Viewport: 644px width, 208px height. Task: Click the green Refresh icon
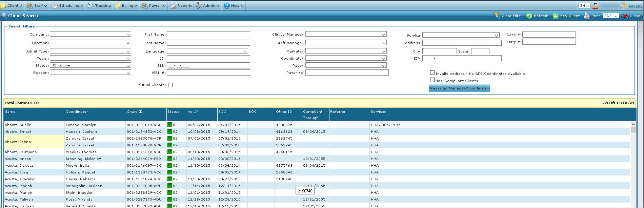point(529,16)
